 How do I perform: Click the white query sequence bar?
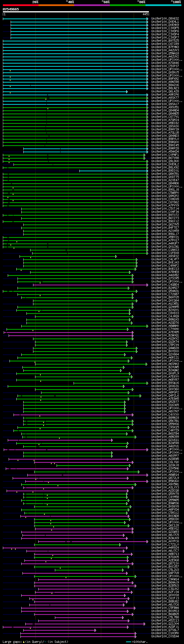(x=76, y=12)
